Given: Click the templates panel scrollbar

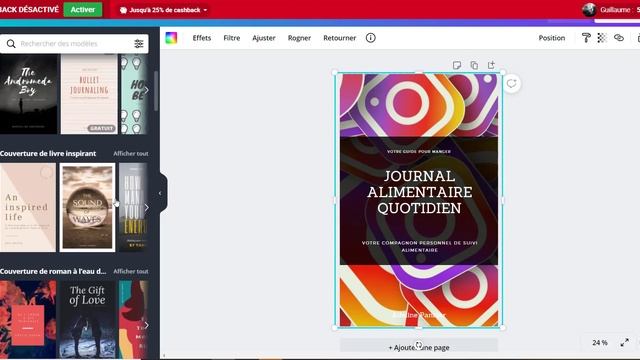Looking at the screenshot, I should [x=156, y=91].
